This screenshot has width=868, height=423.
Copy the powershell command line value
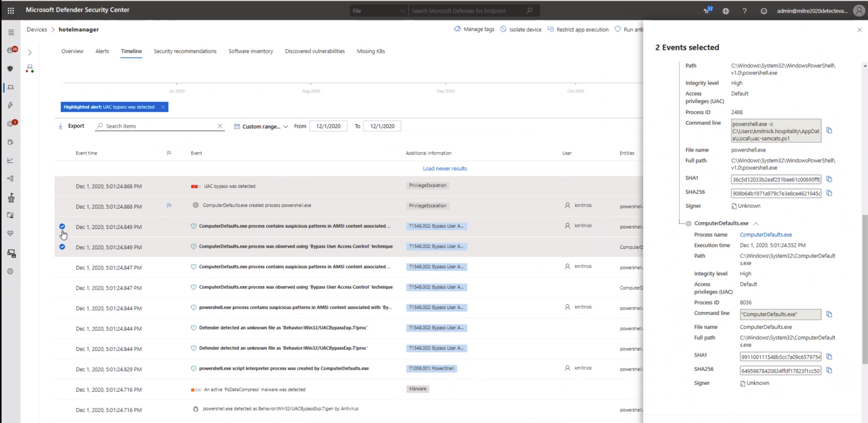[829, 131]
